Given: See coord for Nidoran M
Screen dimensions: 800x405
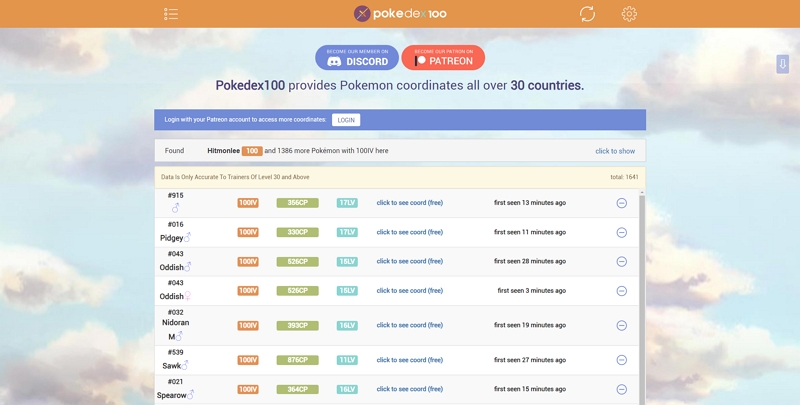Looking at the screenshot, I should (410, 325).
